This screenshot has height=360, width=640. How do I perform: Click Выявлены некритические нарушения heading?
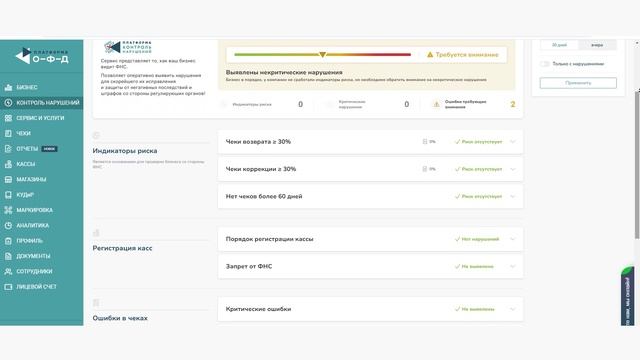point(284,72)
